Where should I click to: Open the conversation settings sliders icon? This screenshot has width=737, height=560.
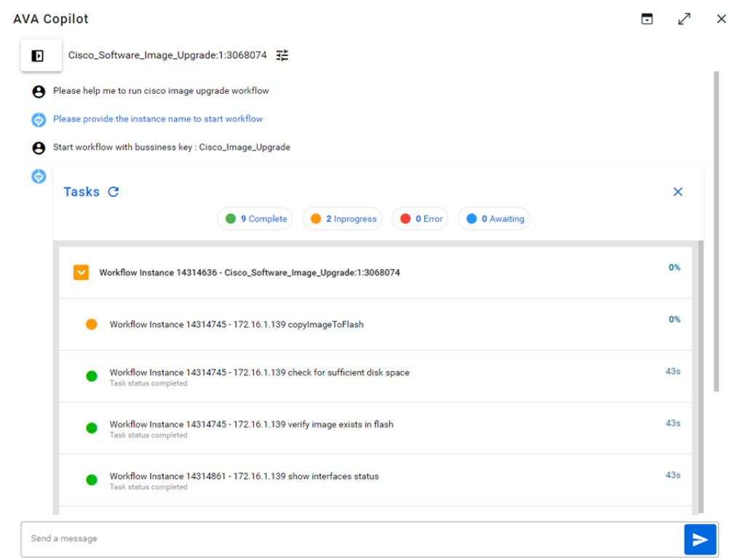[282, 55]
